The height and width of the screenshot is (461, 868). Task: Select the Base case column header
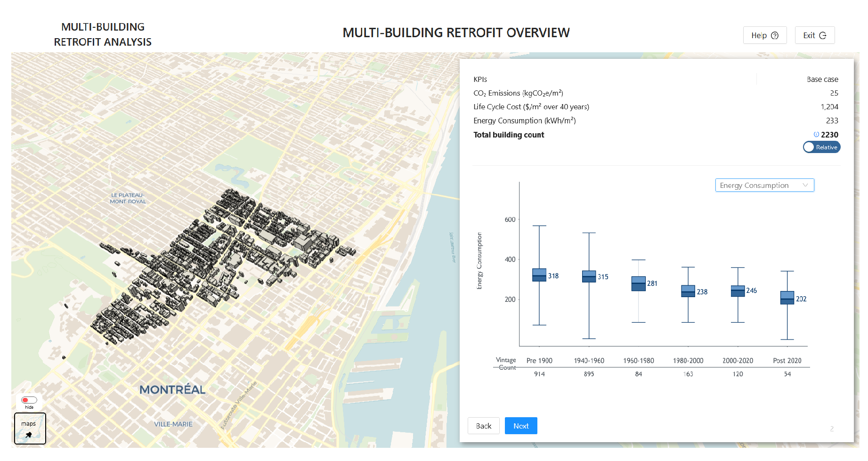pyautogui.click(x=822, y=80)
